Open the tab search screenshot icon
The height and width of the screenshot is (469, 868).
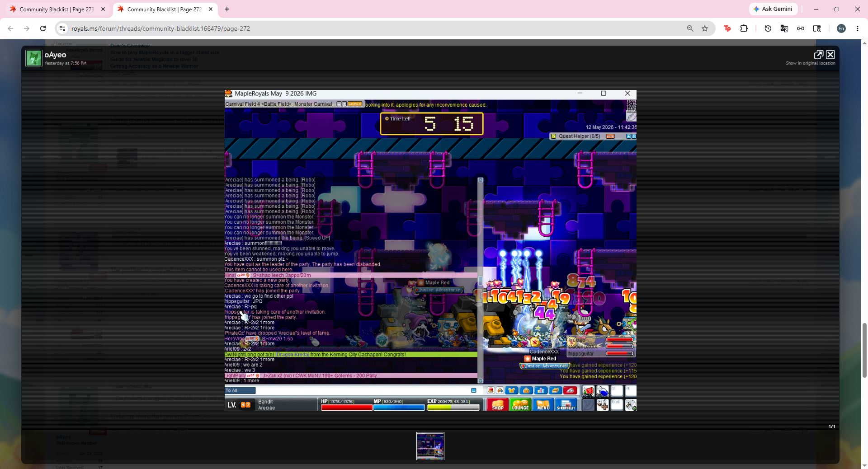click(817, 28)
